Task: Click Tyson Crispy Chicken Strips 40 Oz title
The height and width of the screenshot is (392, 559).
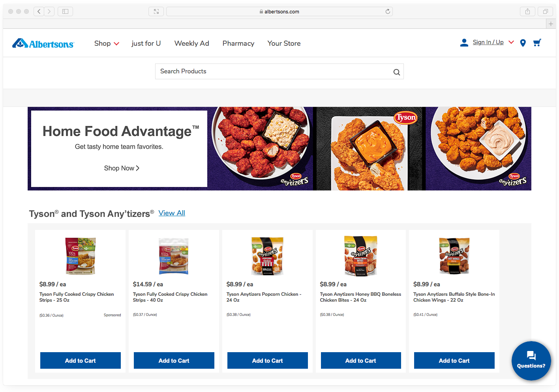Action: point(170,297)
